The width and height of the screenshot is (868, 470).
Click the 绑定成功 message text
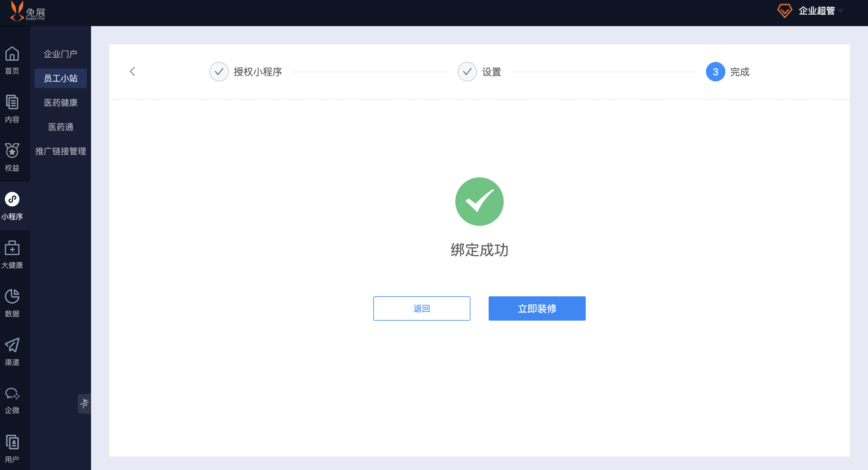pyautogui.click(x=479, y=250)
